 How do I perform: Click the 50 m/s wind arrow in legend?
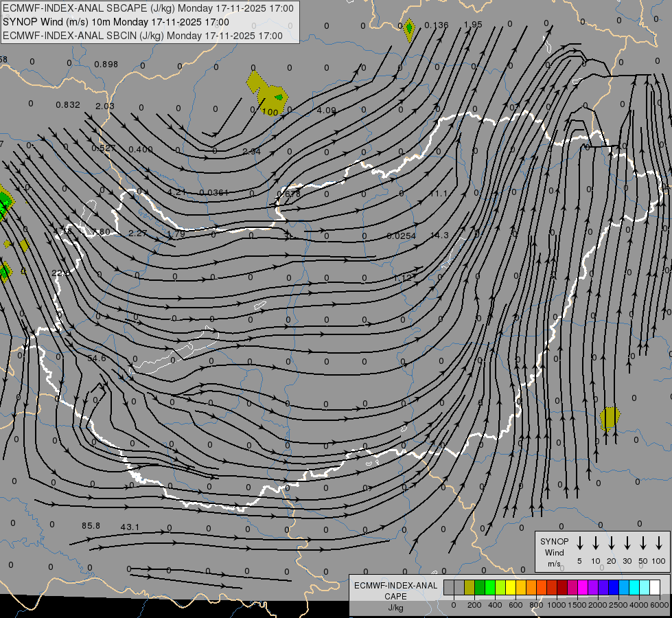643,543
